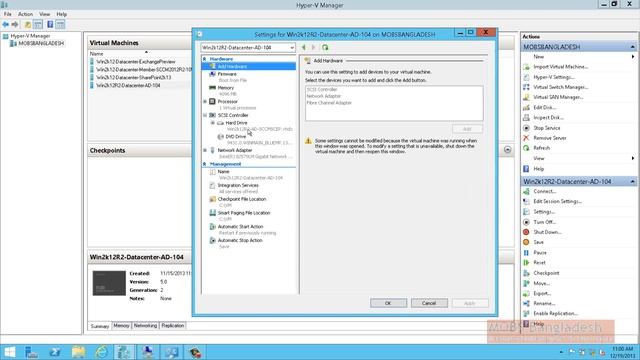Open Virtual SAN Manager
Viewport: 640px width, 360px height.
558,97
